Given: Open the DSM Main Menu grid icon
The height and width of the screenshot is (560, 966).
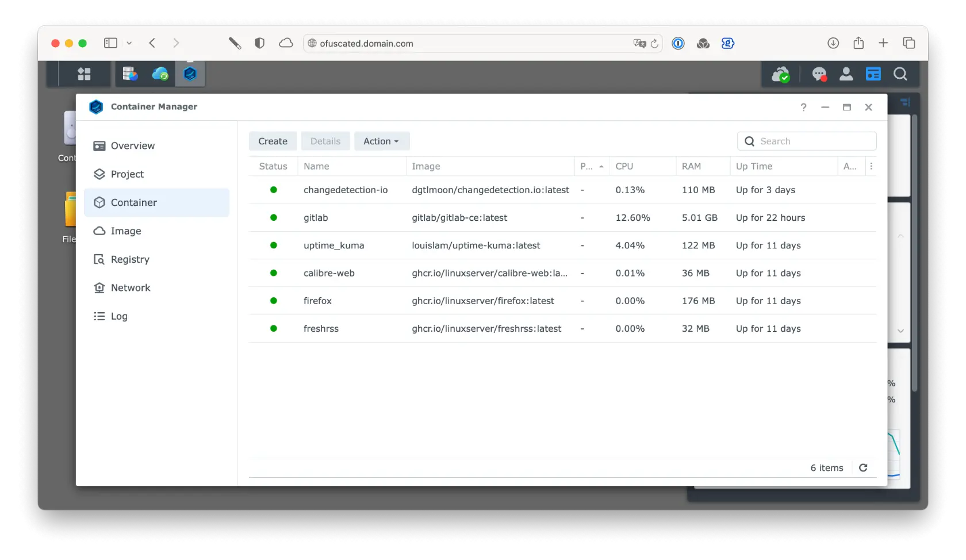Looking at the screenshot, I should coord(84,74).
